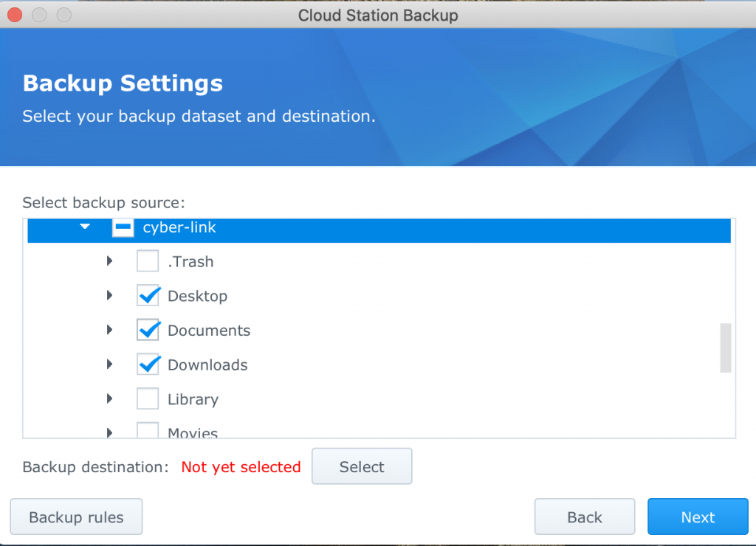Select the Movies folder name

point(193,432)
